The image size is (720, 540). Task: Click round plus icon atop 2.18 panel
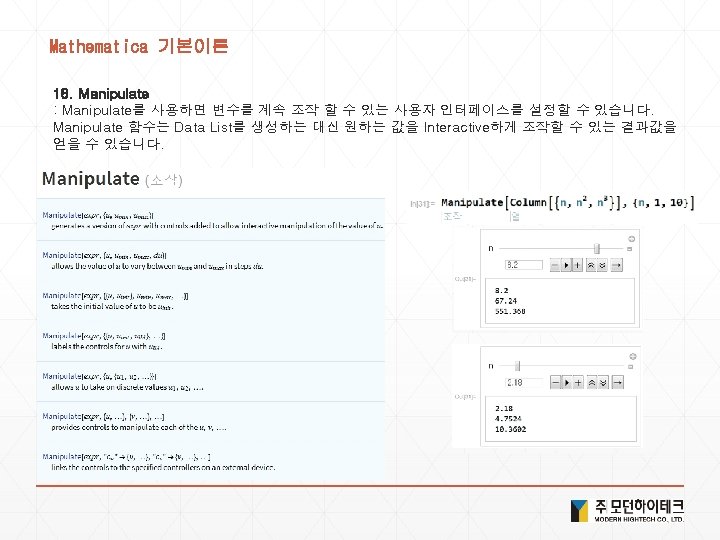632,356
